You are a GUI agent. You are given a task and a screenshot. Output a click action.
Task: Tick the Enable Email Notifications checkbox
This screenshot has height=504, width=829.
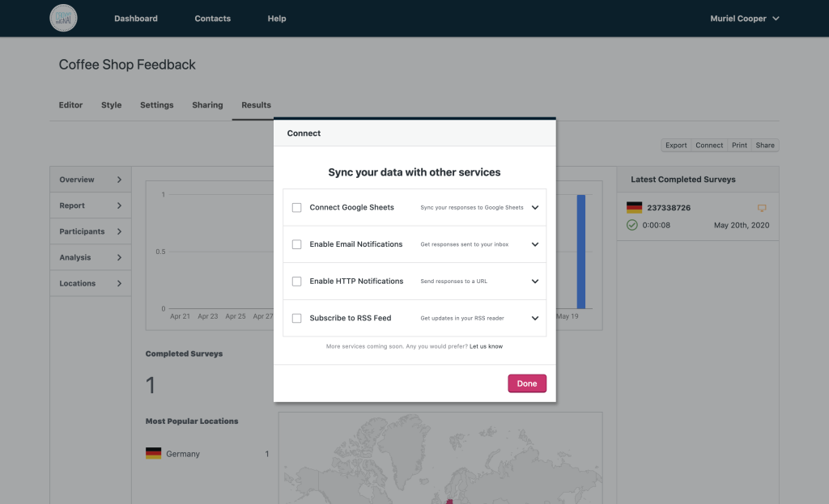coord(297,244)
